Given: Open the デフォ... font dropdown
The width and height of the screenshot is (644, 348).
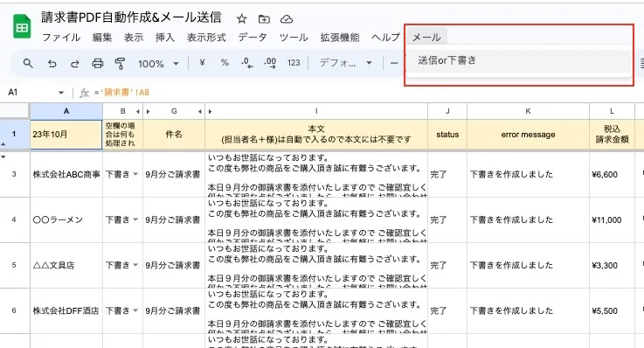Looking at the screenshot, I should tap(346, 63).
